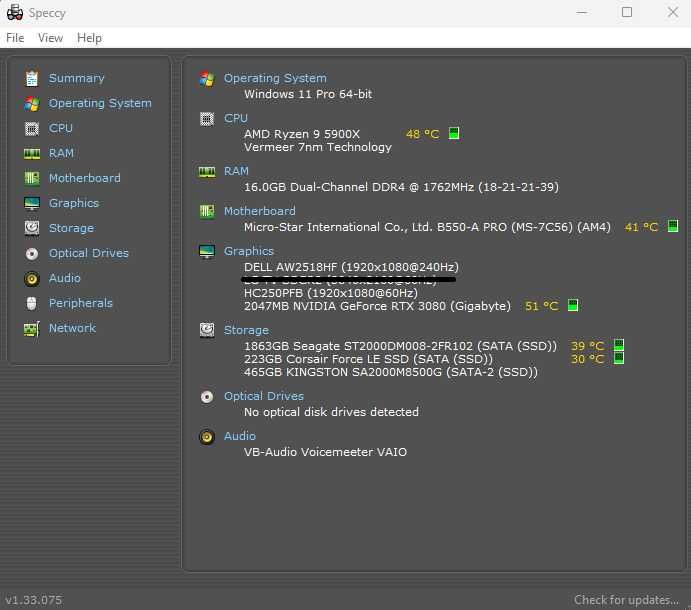Viewport: 691px width, 610px height.
Task: Open the Summary sidebar icon
Action: point(32,78)
